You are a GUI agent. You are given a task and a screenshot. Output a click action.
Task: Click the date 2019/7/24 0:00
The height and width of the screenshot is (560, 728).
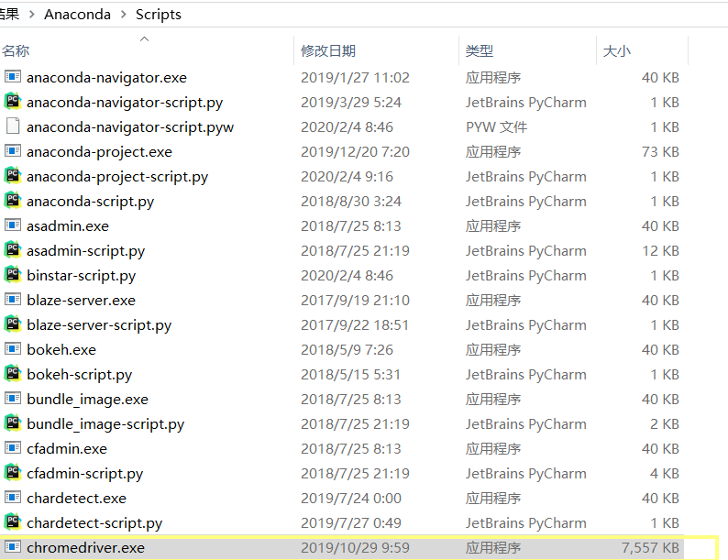click(351, 499)
